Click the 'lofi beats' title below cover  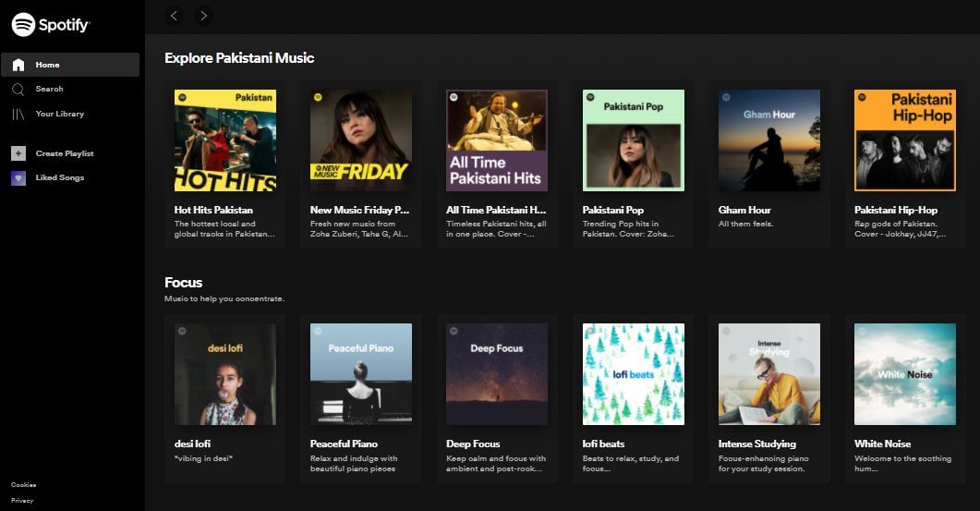pyautogui.click(x=603, y=444)
